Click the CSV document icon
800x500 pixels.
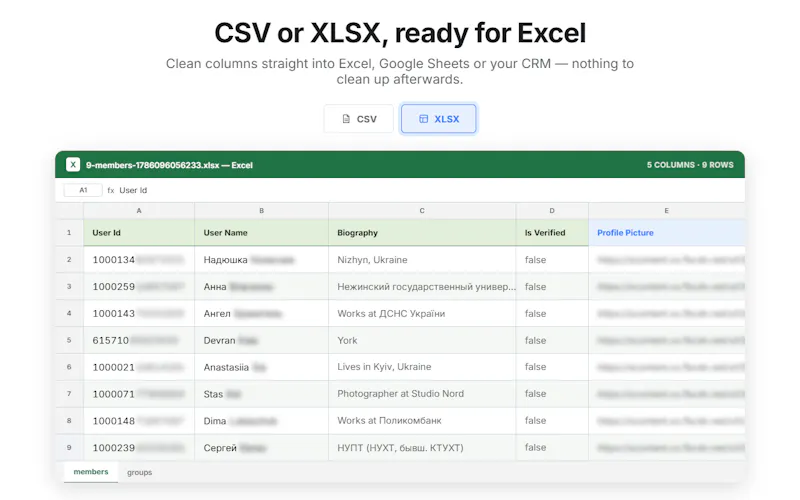pos(346,119)
